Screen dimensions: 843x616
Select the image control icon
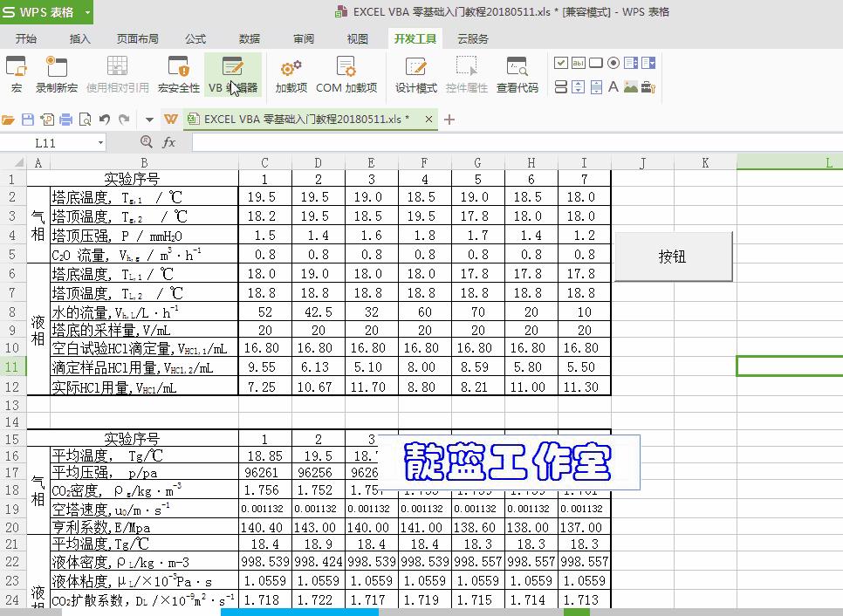pyautogui.click(x=629, y=86)
